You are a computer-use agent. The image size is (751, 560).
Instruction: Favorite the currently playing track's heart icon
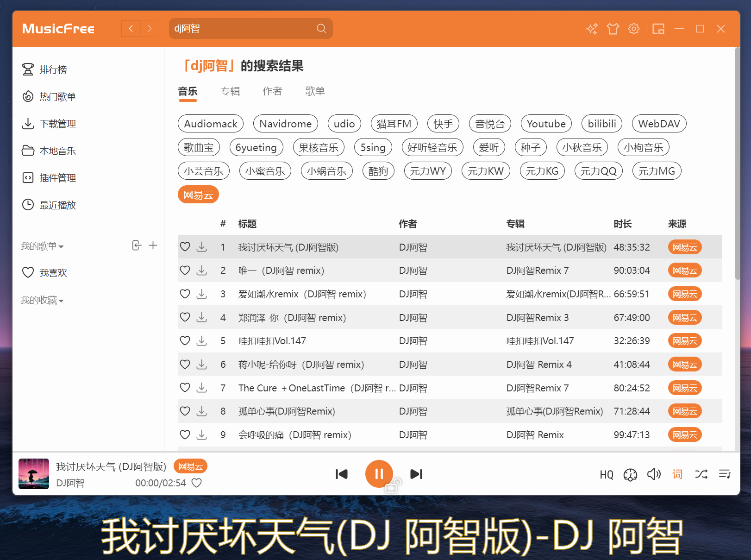click(196, 483)
